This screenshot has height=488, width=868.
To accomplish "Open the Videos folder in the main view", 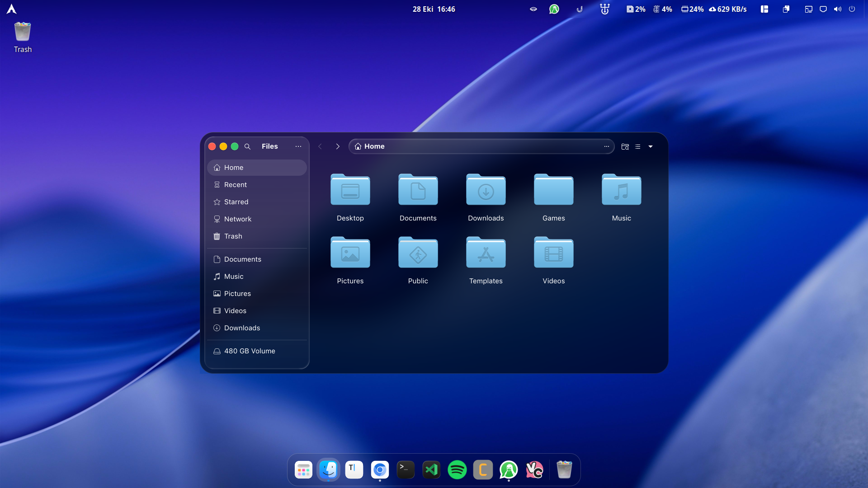I will click(x=553, y=260).
